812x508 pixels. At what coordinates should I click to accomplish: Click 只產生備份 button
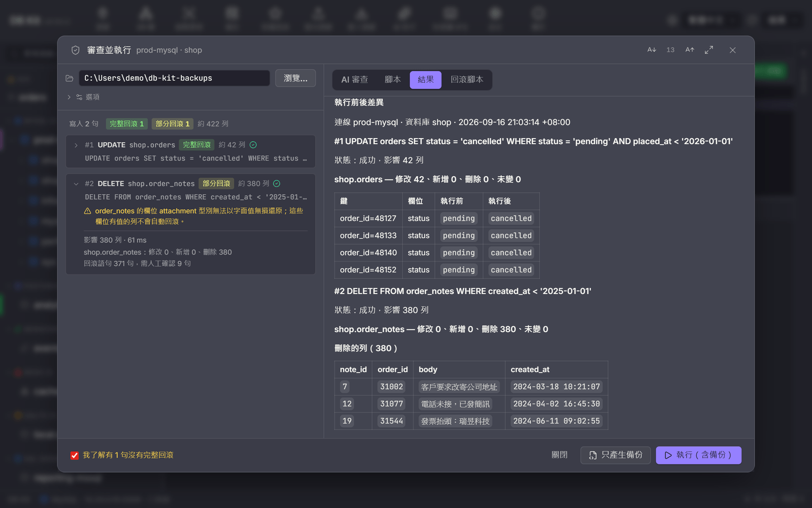click(616, 455)
